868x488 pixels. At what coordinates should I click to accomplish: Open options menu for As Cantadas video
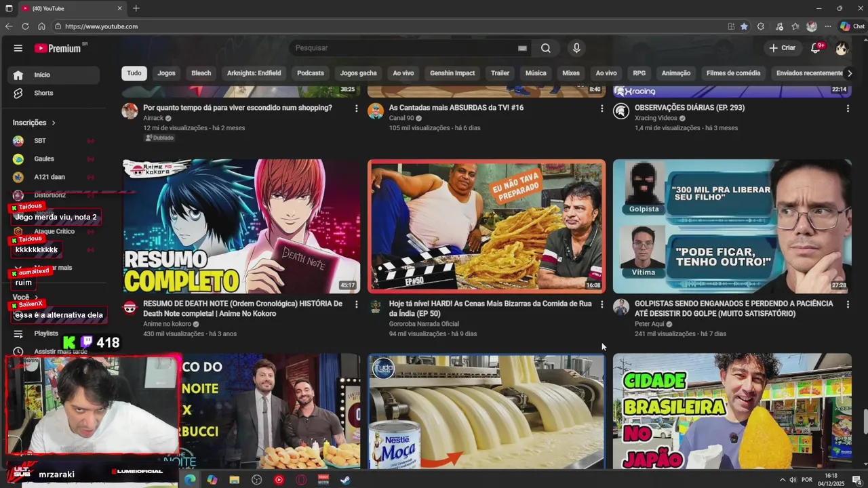601,108
